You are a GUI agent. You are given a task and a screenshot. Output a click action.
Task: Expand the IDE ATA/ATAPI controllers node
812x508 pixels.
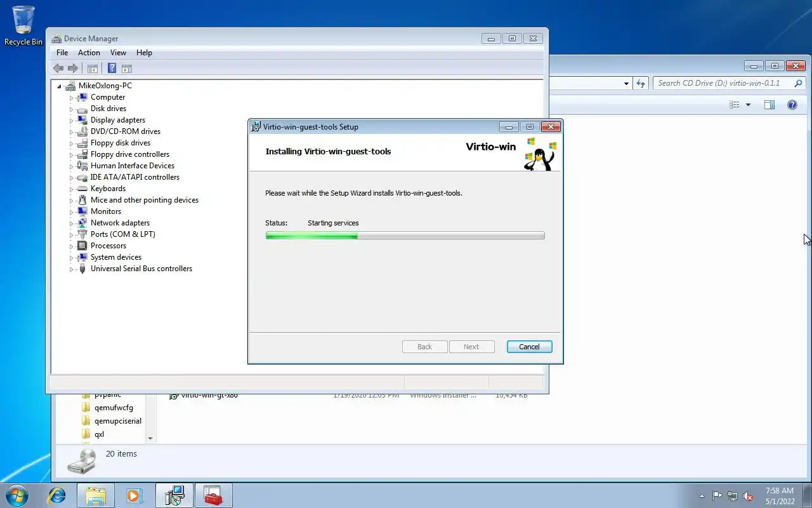pos(71,178)
